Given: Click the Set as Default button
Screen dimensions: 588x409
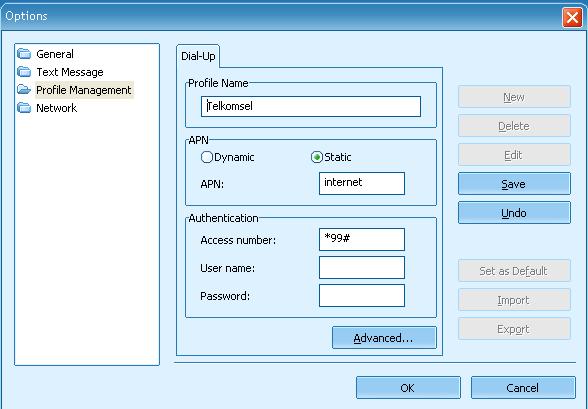Looking at the screenshot, I should pyautogui.click(x=514, y=271).
